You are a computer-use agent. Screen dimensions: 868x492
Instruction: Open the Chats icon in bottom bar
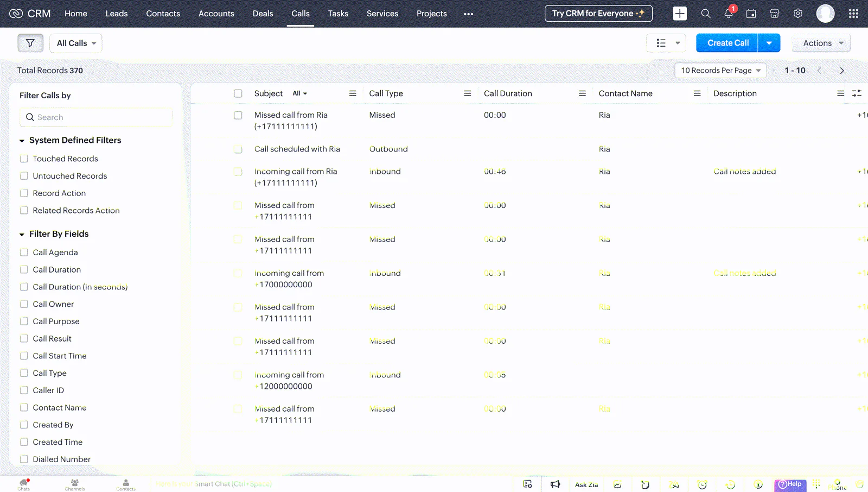(24, 484)
